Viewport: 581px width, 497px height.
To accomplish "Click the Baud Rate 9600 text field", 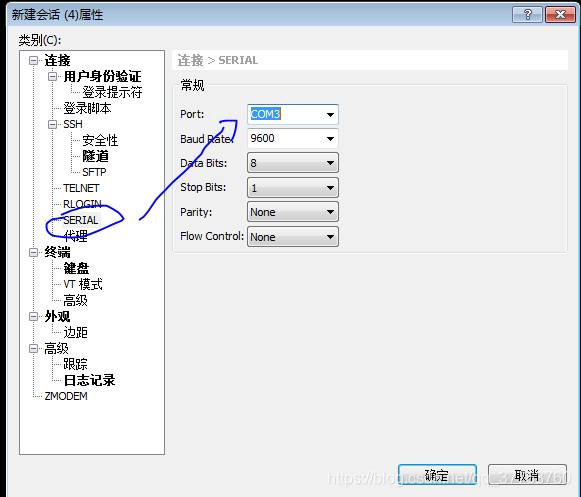I will coord(285,139).
